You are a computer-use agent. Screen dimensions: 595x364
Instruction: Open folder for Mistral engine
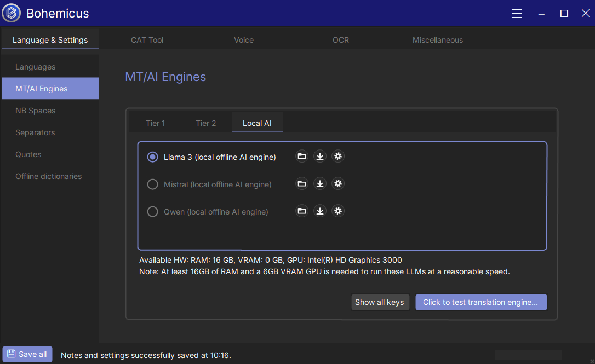(x=302, y=183)
